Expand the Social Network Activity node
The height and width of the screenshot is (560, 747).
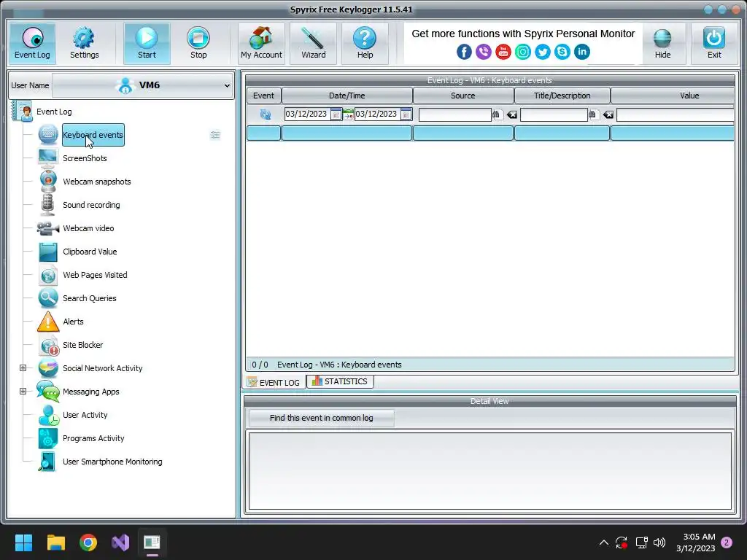(x=23, y=367)
